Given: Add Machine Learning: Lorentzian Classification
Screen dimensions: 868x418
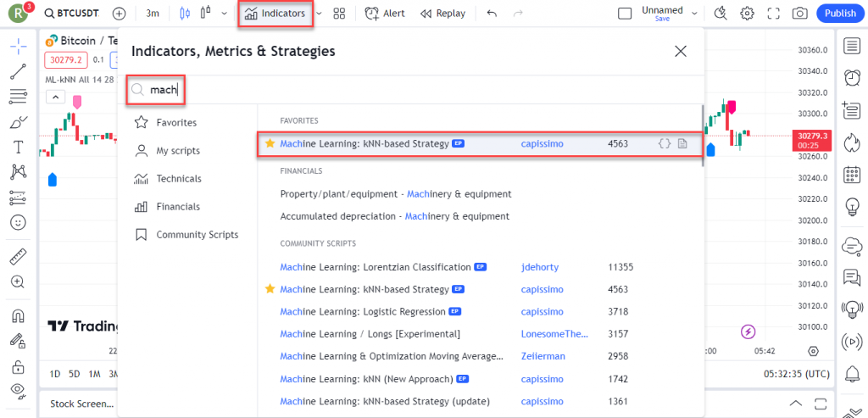Looking at the screenshot, I should click(376, 267).
